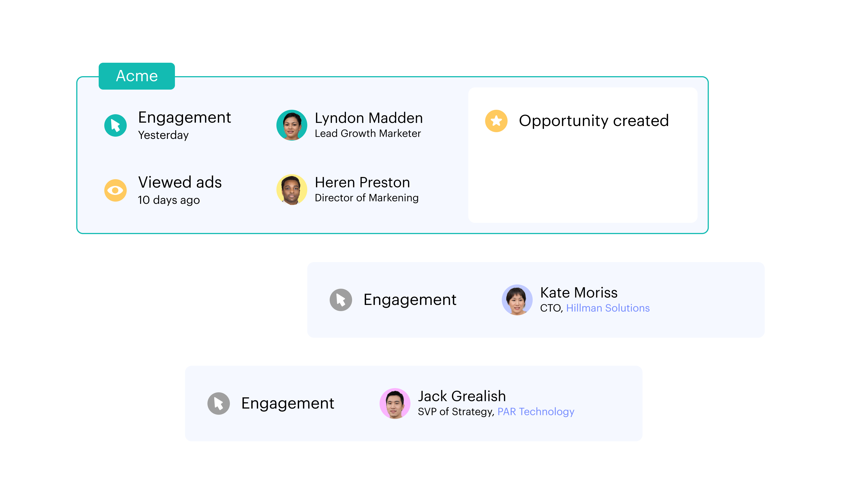Select the Acme company tab label
This screenshot has height=504, width=841.
137,76
